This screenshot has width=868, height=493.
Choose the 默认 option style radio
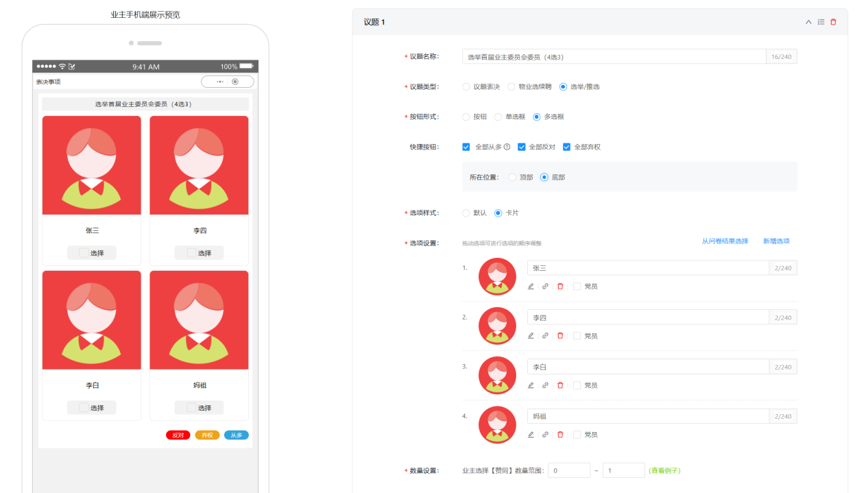point(466,213)
